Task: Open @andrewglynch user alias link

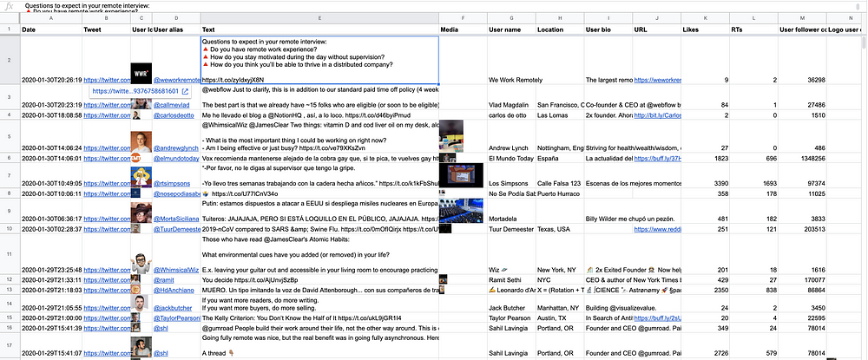Action: (x=175, y=148)
